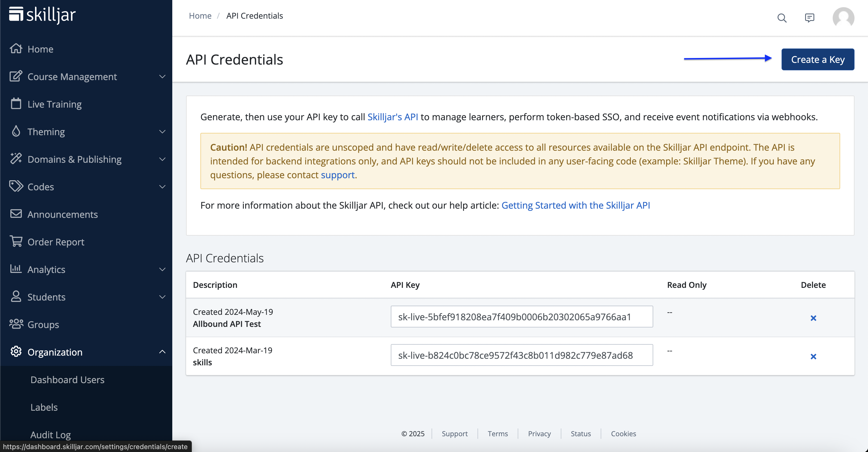
Task: Click the Status footer link
Action: coord(581,433)
